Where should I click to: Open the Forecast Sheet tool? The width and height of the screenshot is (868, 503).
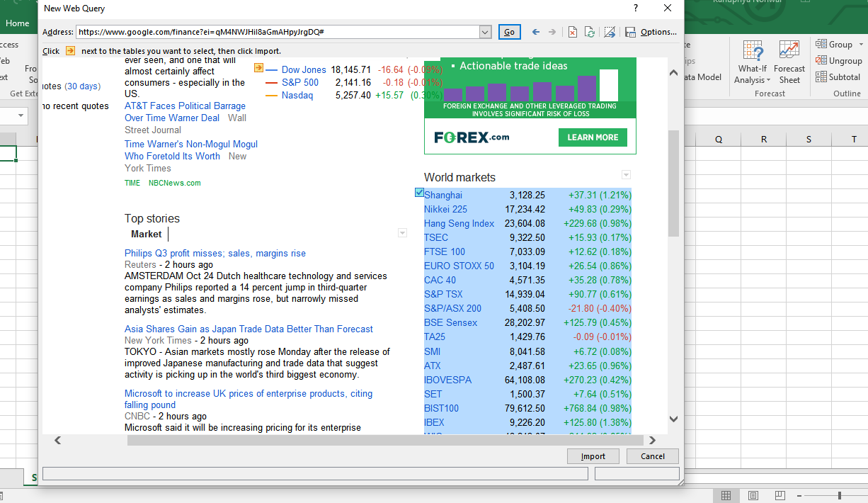pyautogui.click(x=789, y=62)
